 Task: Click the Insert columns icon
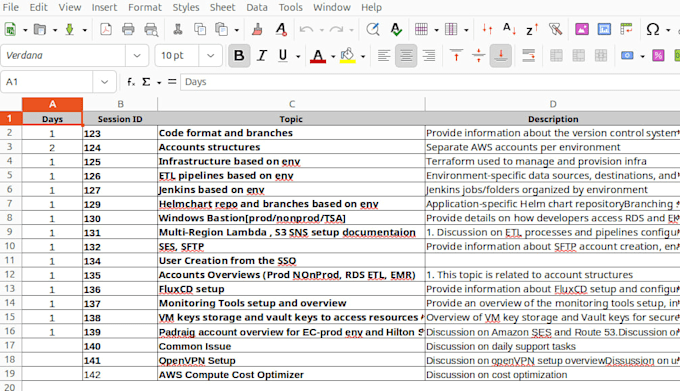pyautogui.click(x=451, y=29)
